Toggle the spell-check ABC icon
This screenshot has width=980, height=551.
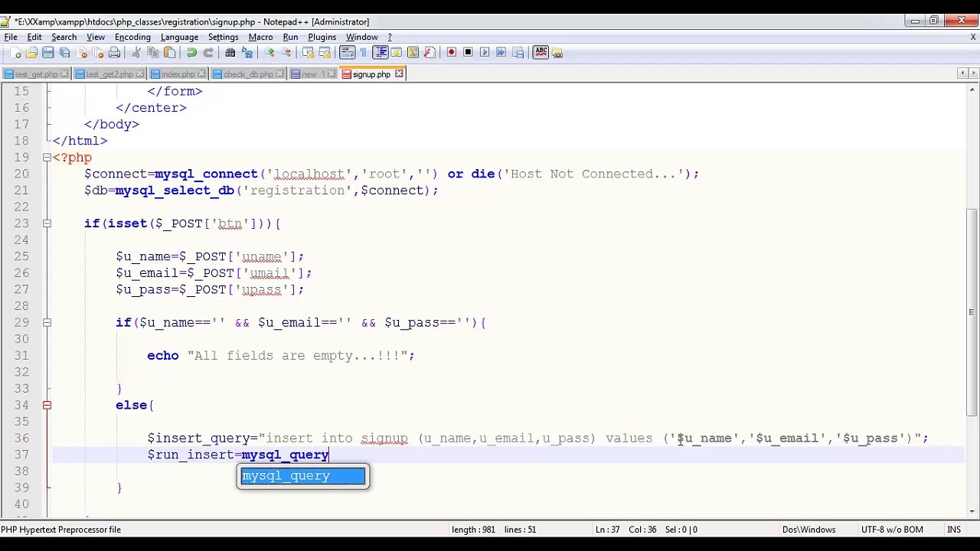tap(541, 52)
